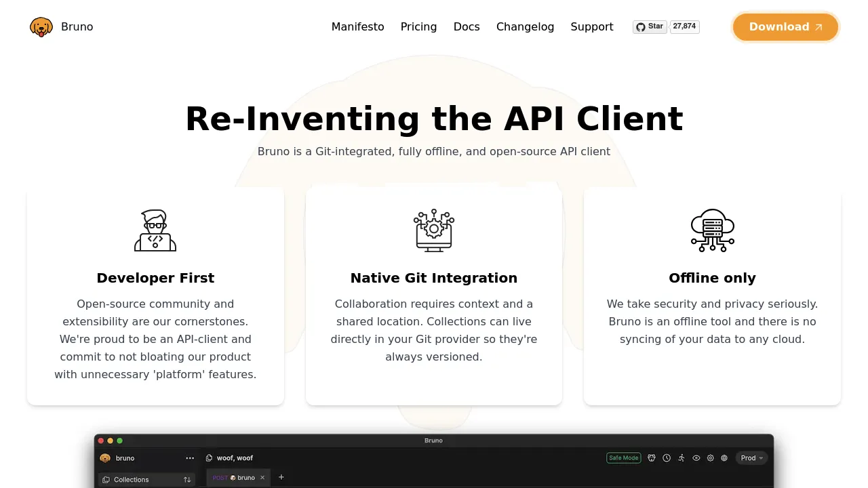This screenshot has width=868, height=488.
Task: Click the collection icon beside woof, woof
Action: (209, 458)
